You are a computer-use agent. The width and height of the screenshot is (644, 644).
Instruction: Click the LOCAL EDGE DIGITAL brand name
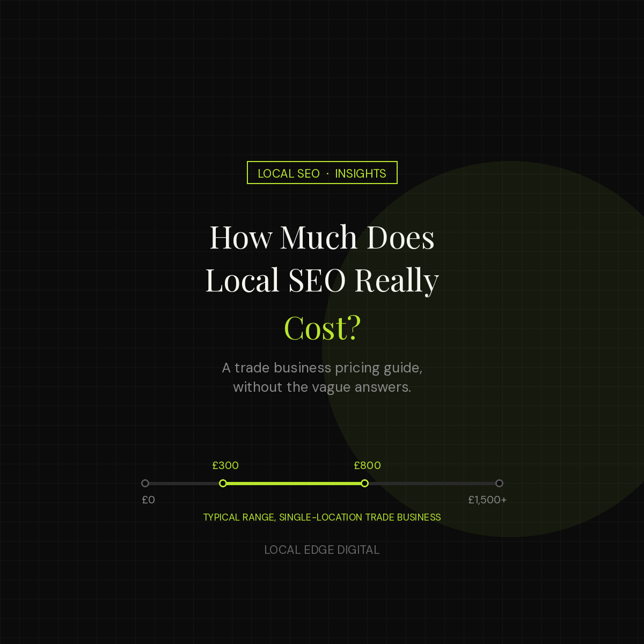(x=322, y=550)
